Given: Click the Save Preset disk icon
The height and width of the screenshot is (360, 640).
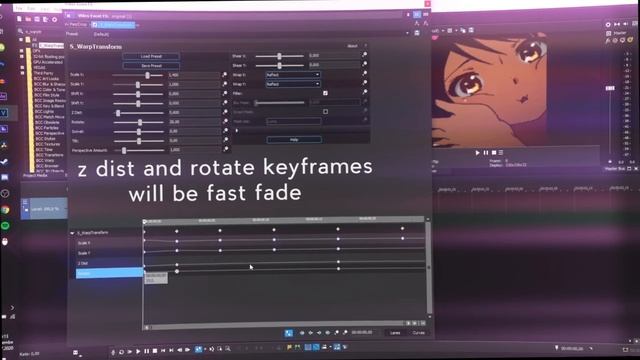Looking at the screenshot, I should (417, 33).
